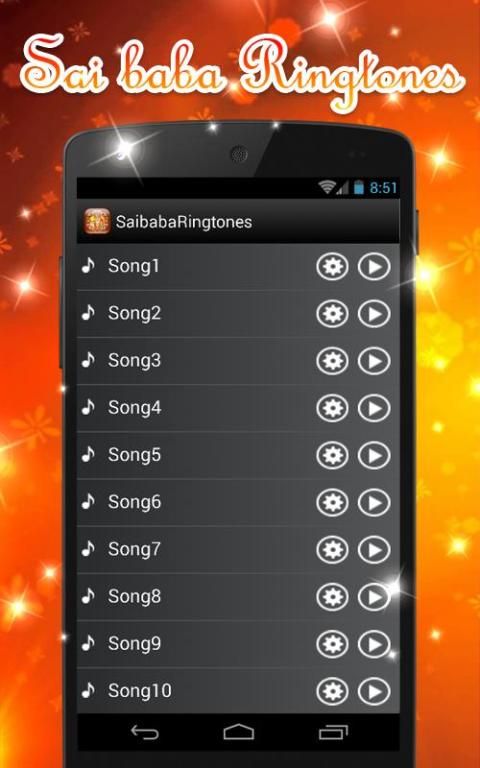Open settings gear for Song1

tap(332, 267)
